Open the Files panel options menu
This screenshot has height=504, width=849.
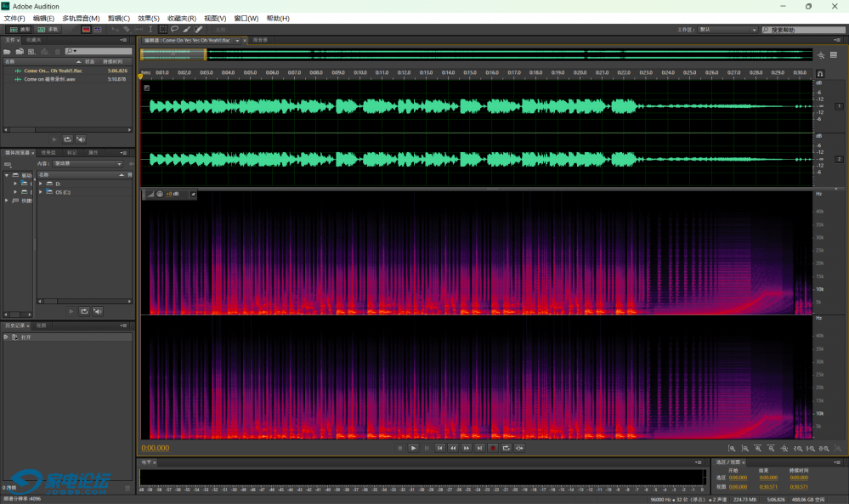(123, 40)
